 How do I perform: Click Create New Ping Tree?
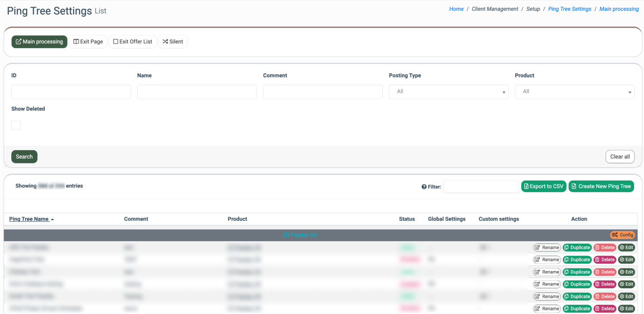coord(601,187)
